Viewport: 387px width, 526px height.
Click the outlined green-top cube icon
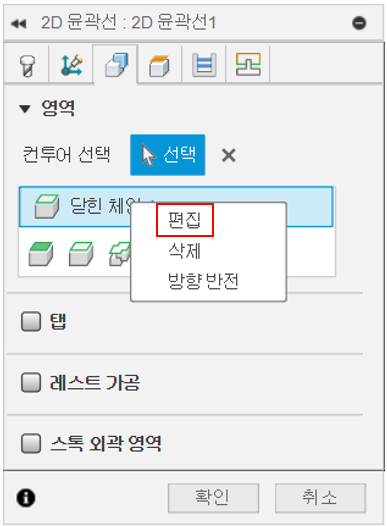tap(81, 254)
